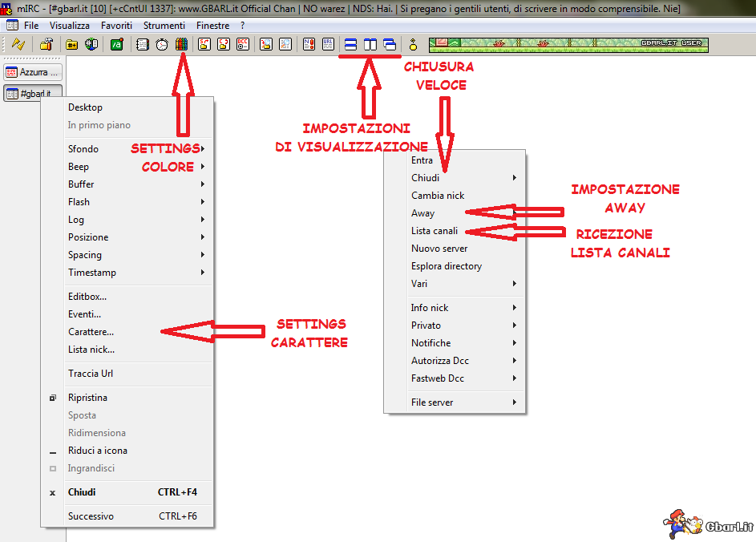Select Lista canali in popup menu
The height and width of the screenshot is (542, 756).
pos(455,231)
